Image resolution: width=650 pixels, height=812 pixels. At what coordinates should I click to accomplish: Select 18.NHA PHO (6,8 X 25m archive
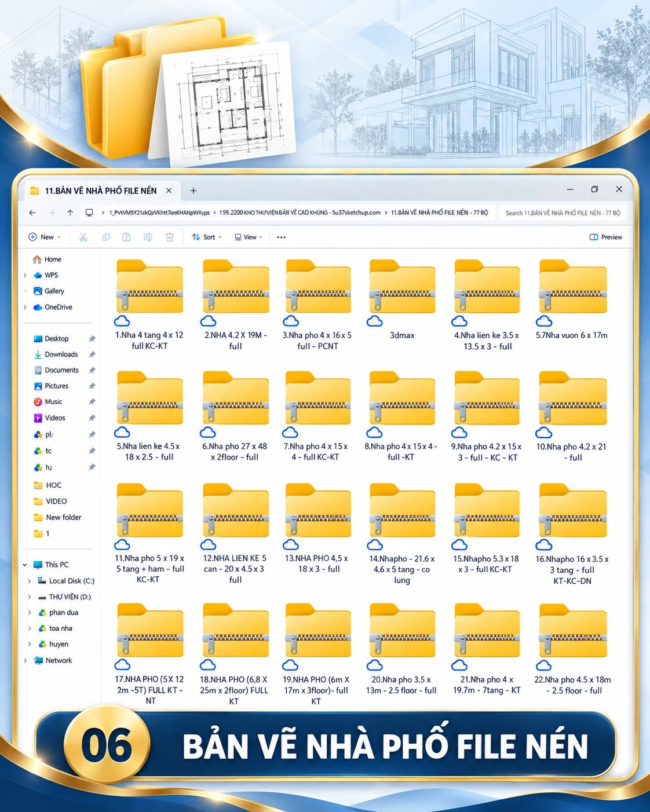coord(234,654)
